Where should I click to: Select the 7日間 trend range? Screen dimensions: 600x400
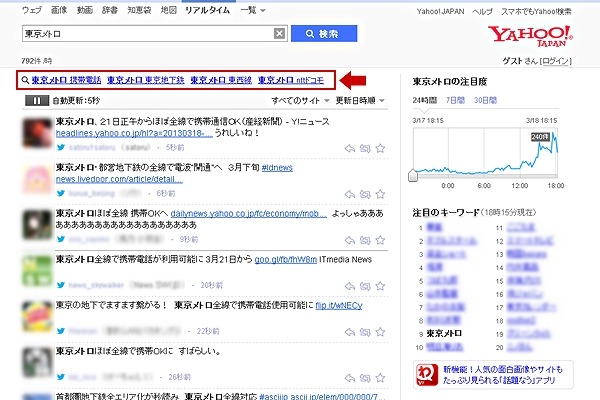click(x=456, y=101)
